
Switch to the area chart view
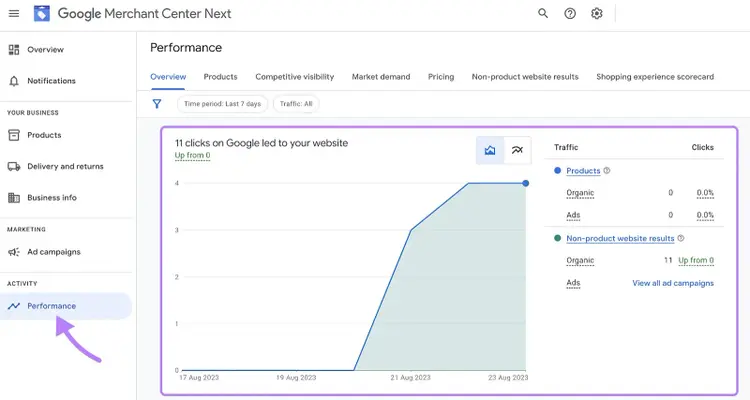pos(490,150)
